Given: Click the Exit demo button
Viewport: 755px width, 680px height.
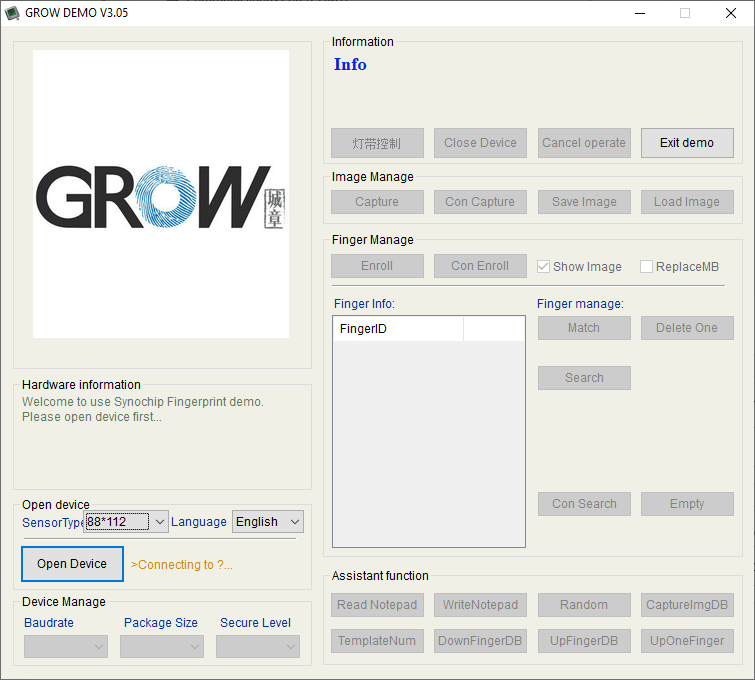Looking at the screenshot, I should [x=687, y=143].
